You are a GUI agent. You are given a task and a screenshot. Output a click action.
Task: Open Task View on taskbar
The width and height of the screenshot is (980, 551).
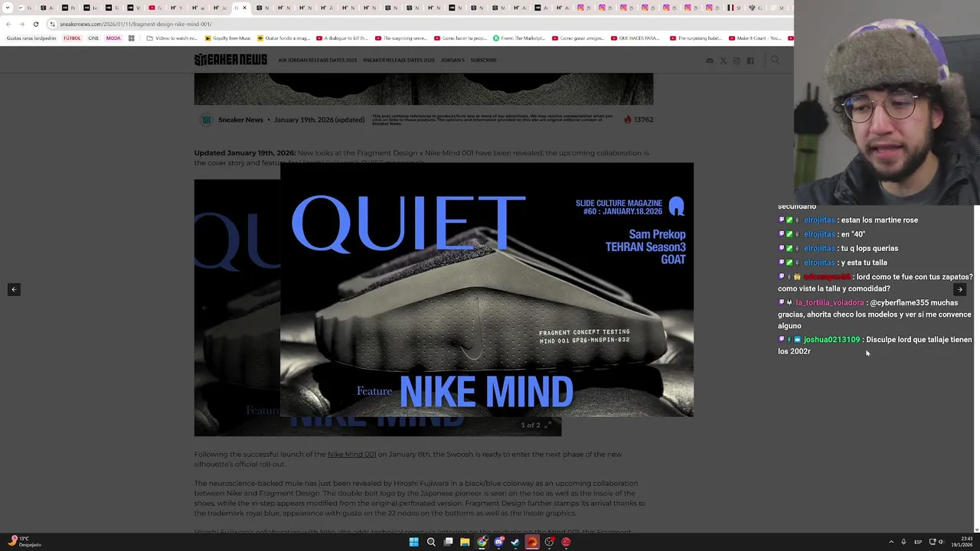pyautogui.click(x=448, y=542)
